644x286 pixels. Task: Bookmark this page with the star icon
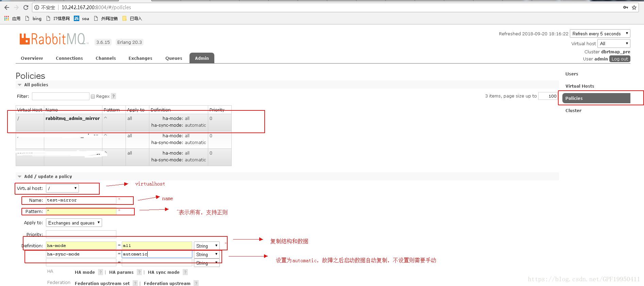click(634, 7)
